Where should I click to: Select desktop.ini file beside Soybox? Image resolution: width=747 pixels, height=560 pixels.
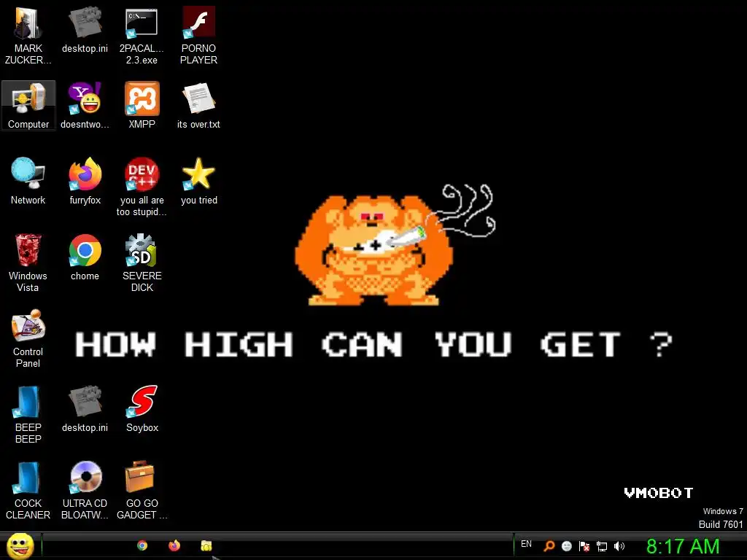pyautogui.click(x=85, y=408)
